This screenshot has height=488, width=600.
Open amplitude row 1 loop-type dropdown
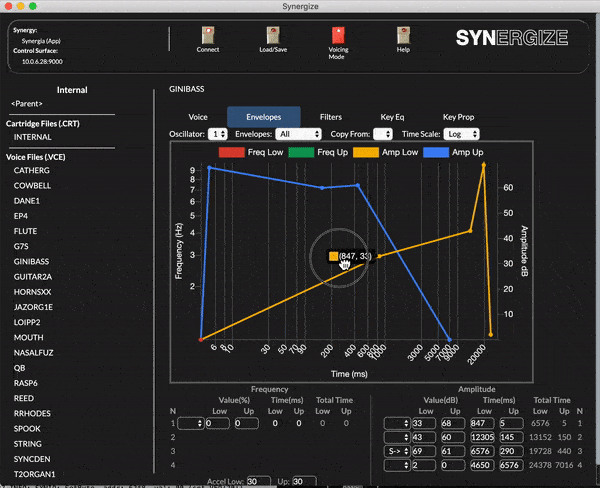[x=397, y=423]
